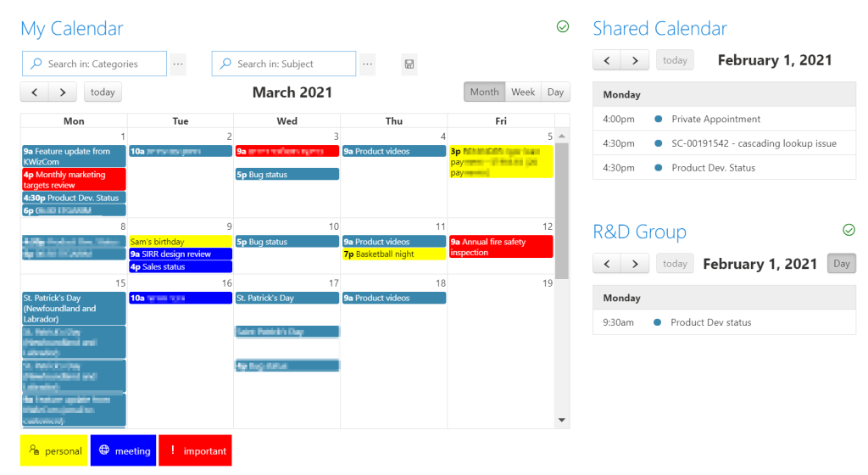Image resolution: width=868 pixels, height=475 pixels.
Task: Select the Month view tab
Action: coord(484,92)
